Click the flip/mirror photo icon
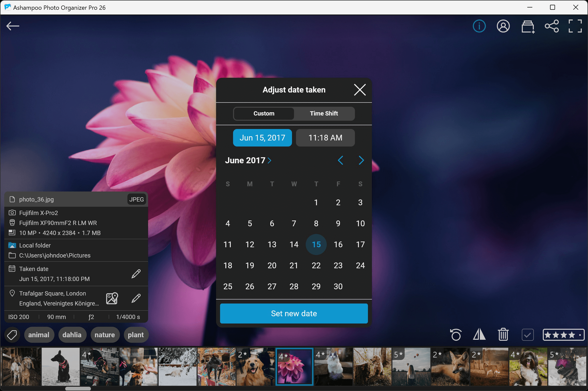Screen dimensions: 588x391 click(479, 334)
